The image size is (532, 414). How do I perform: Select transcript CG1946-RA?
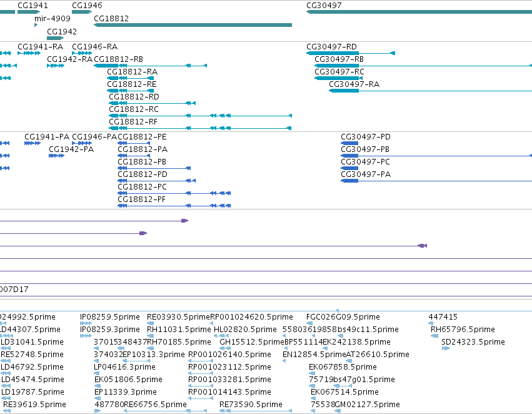94,46
